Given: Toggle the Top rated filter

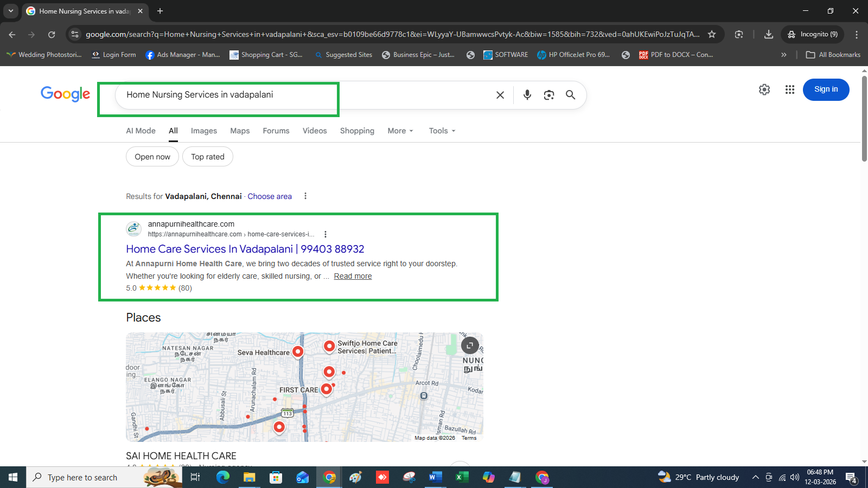Looking at the screenshot, I should pyautogui.click(x=208, y=157).
